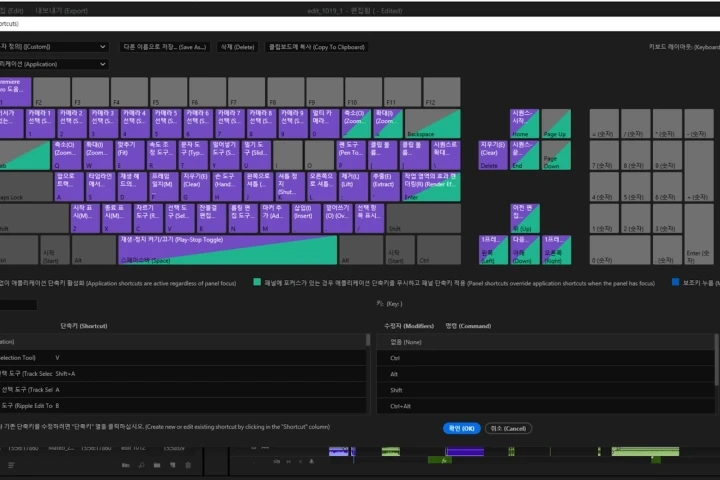Image resolution: width=720 pixels, height=480 pixels.
Task: Click the Space Play-Stop Toggle key
Action: pos(228,250)
